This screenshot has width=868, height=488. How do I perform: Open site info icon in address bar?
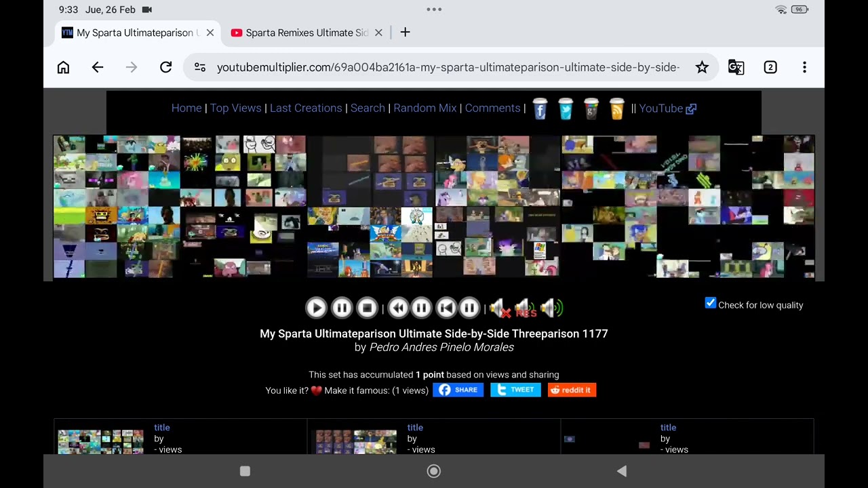coord(200,67)
